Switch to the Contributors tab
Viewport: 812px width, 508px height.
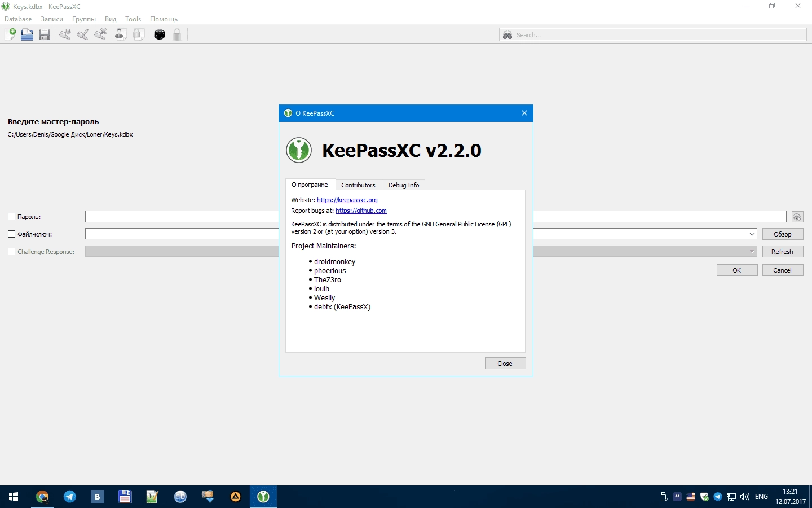pyautogui.click(x=358, y=185)
